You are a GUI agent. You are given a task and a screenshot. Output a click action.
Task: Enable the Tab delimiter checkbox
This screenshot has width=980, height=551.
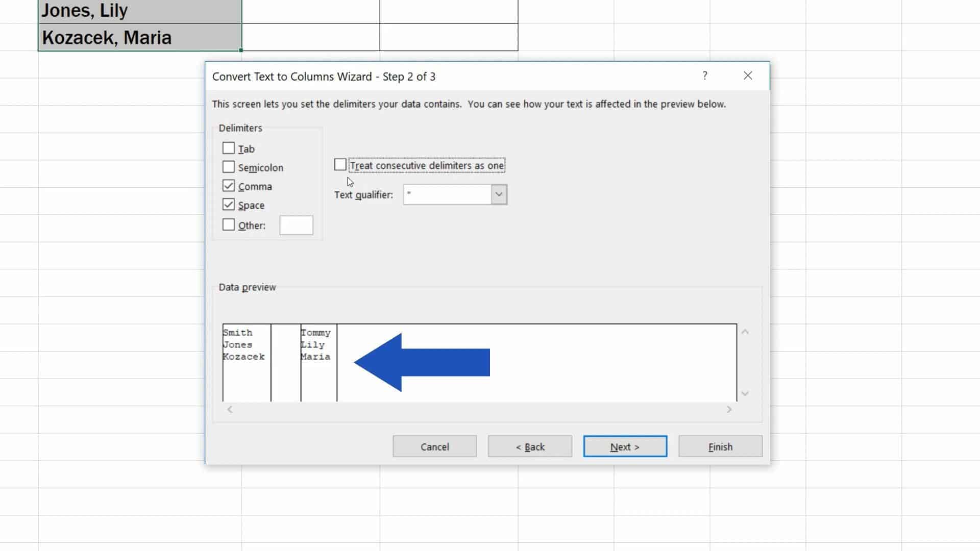pos(229,148)
